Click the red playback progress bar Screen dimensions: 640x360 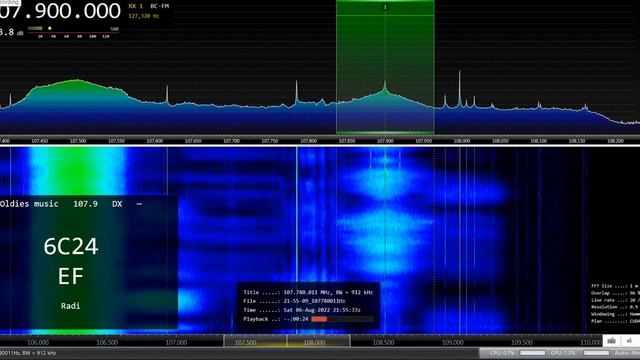[x=319, y=319]
